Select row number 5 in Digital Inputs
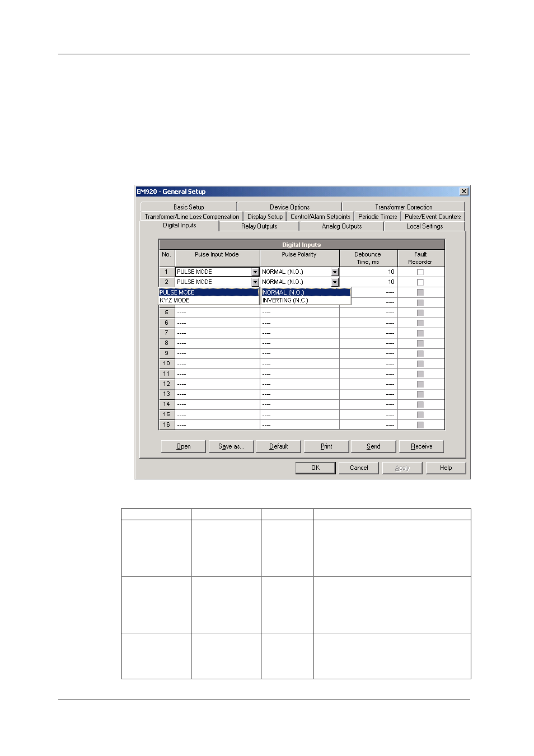This screenshot has height=756, width=534. tap(166, 312)
